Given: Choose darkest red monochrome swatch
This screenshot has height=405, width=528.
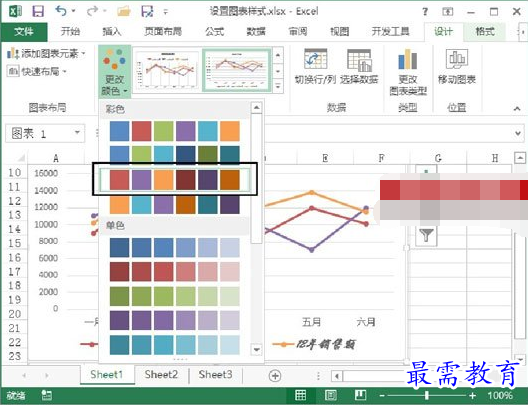Looking at the screenshot, I should (119, 272).
